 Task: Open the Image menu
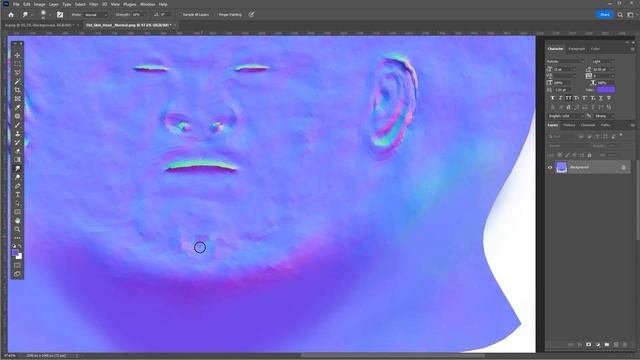coord(39,4)
